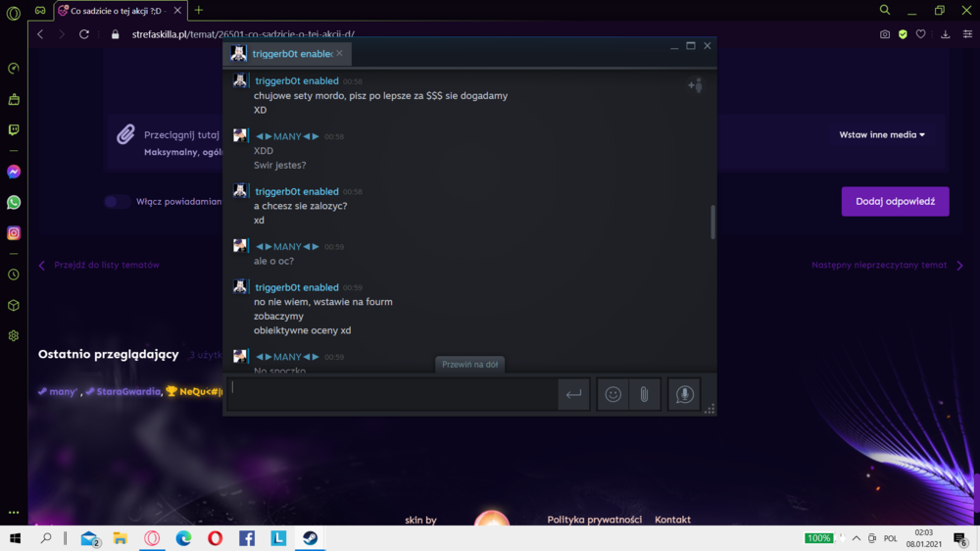The image size is (980, 551).
Task: Click the POL language indicator
Action: click(890, 538)
